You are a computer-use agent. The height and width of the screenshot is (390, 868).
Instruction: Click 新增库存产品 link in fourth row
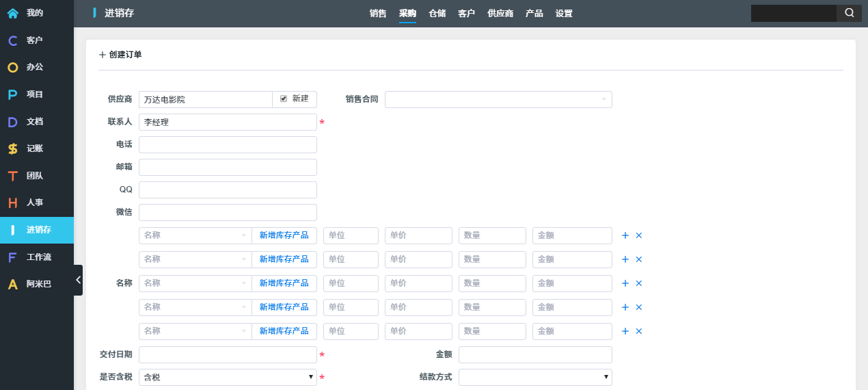click(284, 307)
